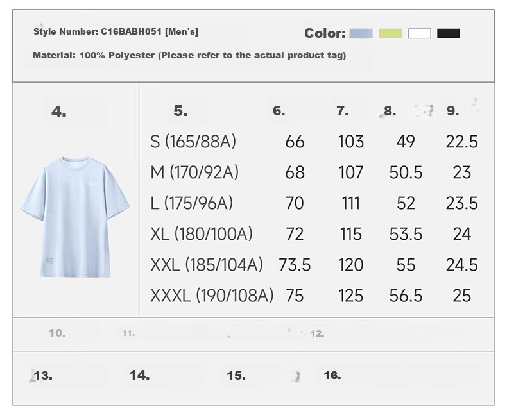Click the value 125 in the XXXL row
The image size is (507, 420).
[x=351, y=296]
